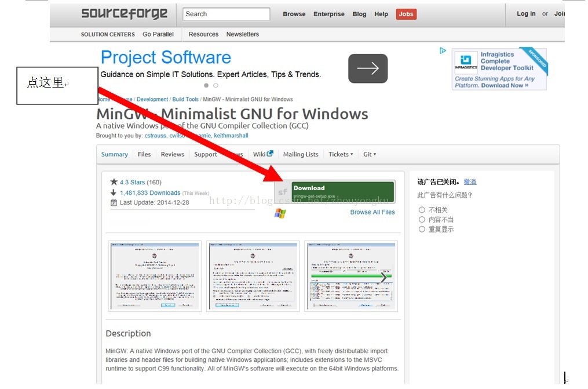The image size is (588, 389).
Task: Click the 撤消 undo link
Action: tap(470, 182)
